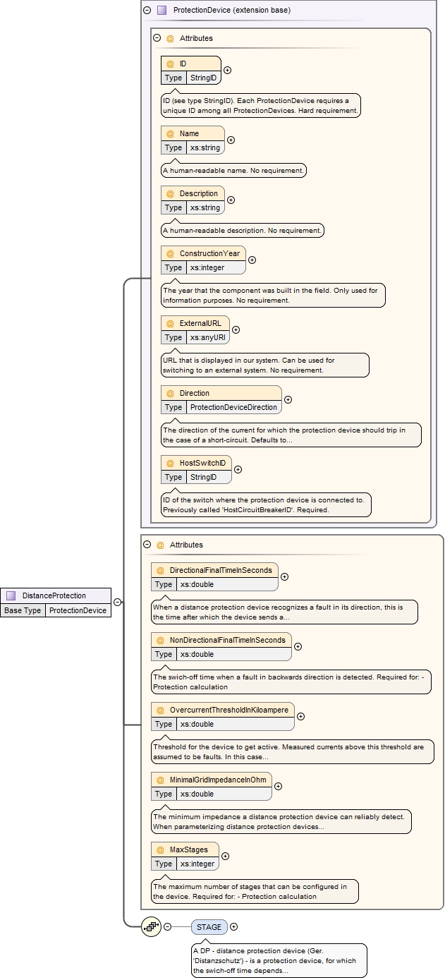Click the @ icon of OvercurrentThresholdInKiloampere
Screen dimensions: 445x980
click(160, 710)
